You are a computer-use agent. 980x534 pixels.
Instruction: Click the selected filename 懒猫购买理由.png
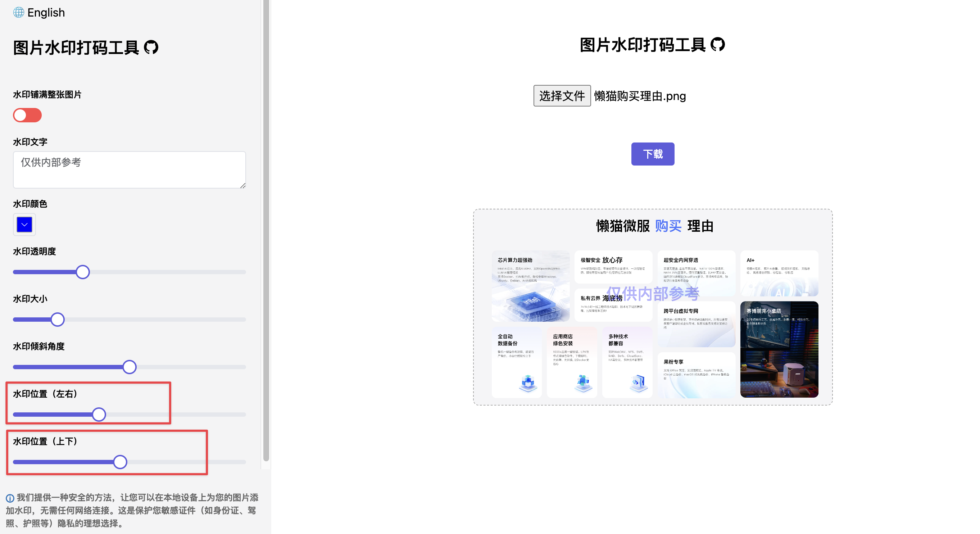pyautogui.click(x=640, y=96)
